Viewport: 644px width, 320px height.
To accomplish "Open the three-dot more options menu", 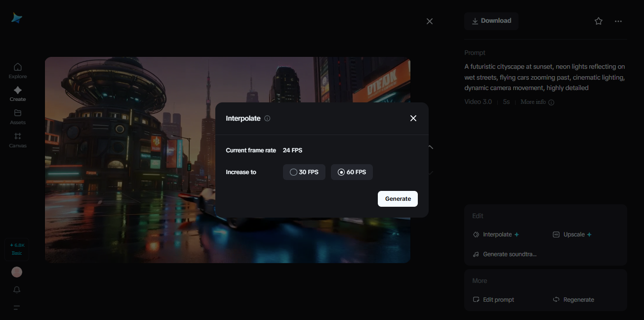I will 618,21.
